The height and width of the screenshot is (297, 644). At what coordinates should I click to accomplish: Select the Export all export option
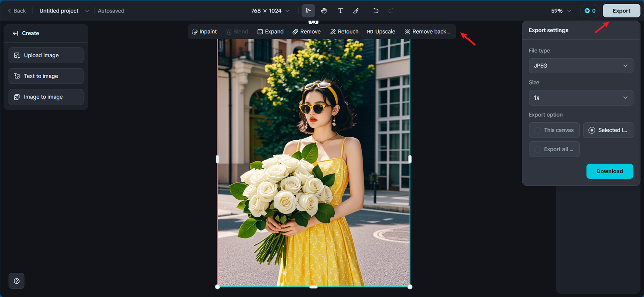click(x=554, y=149)
